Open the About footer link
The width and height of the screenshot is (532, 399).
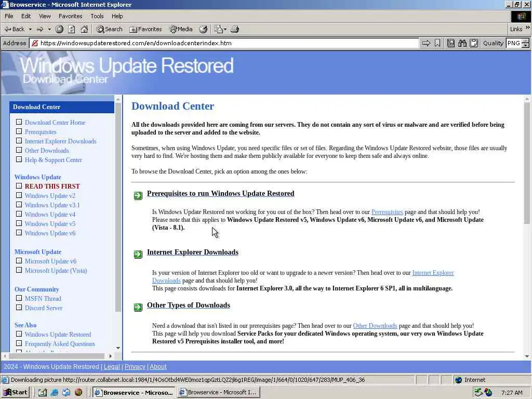(158, 366)
